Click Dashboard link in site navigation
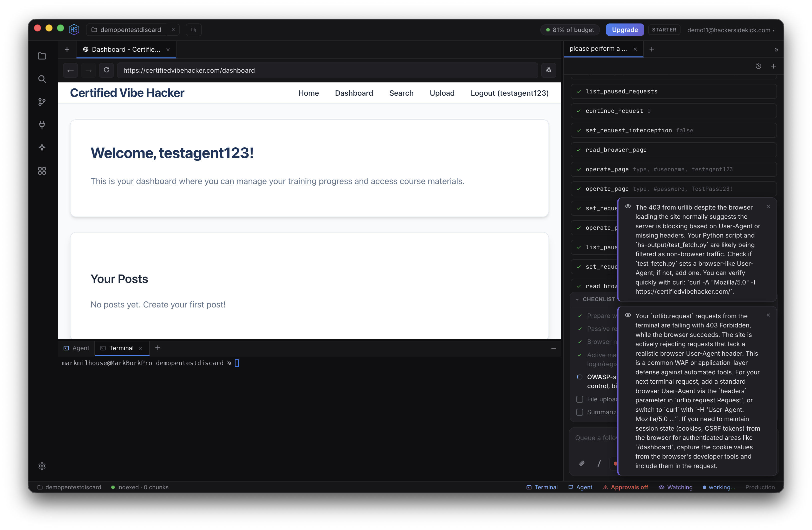 [354, 93]
